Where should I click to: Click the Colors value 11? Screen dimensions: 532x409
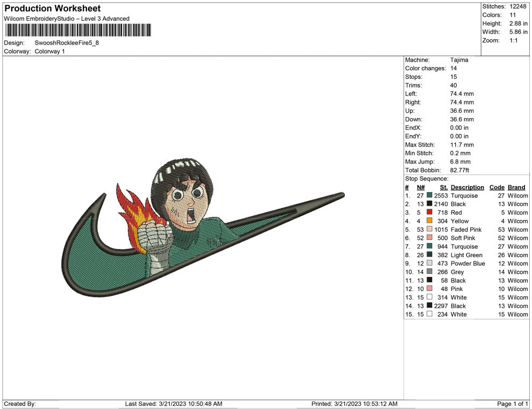click(x=512, y=15)
